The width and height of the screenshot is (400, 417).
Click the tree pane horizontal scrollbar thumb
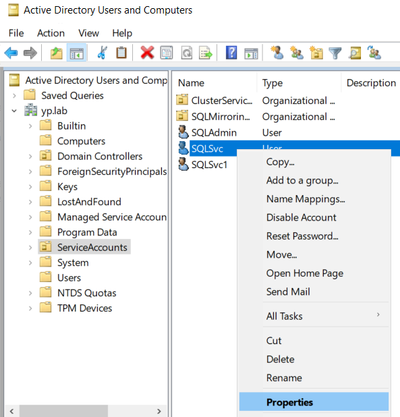[x=64, y=411]
